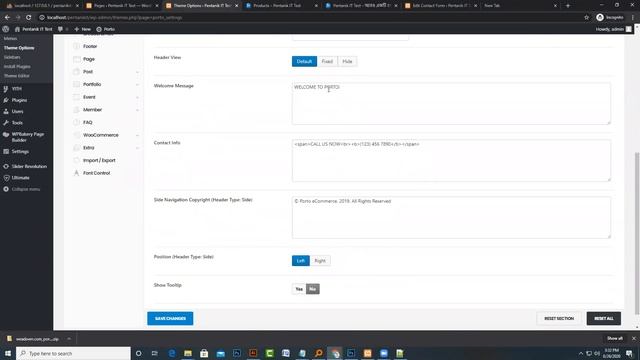Set header side Position to Left
This screenshot has height=360, width=640.
tap(300, 260)
